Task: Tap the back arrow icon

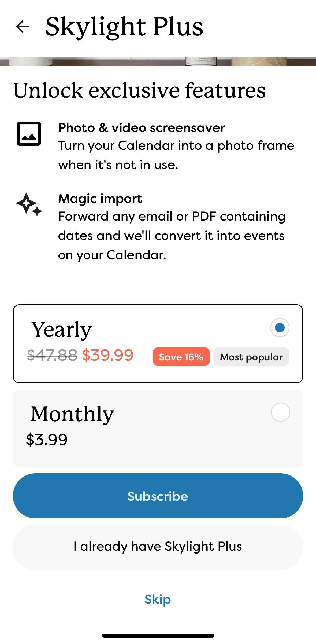Action: (x=23, y=27)
